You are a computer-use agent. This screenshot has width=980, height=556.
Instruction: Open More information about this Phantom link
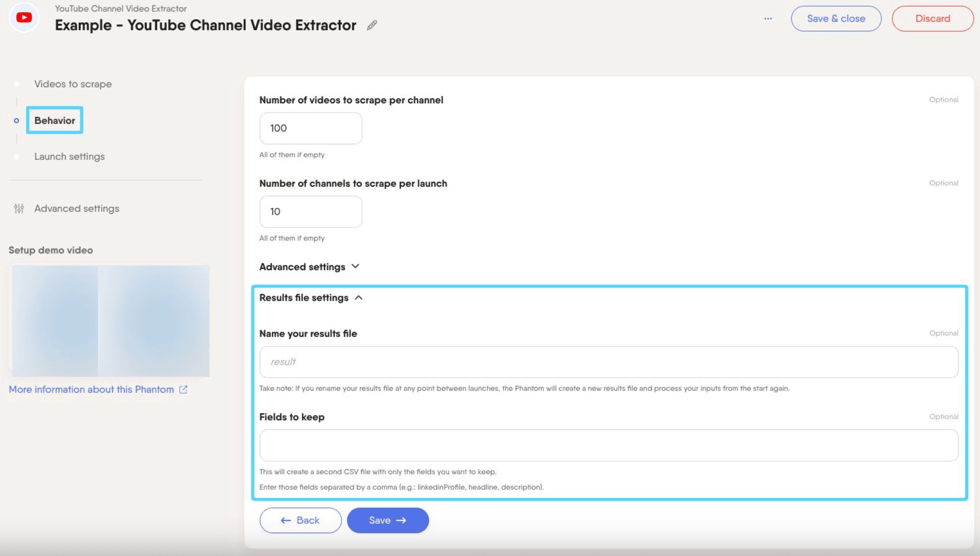click(91, 389)
